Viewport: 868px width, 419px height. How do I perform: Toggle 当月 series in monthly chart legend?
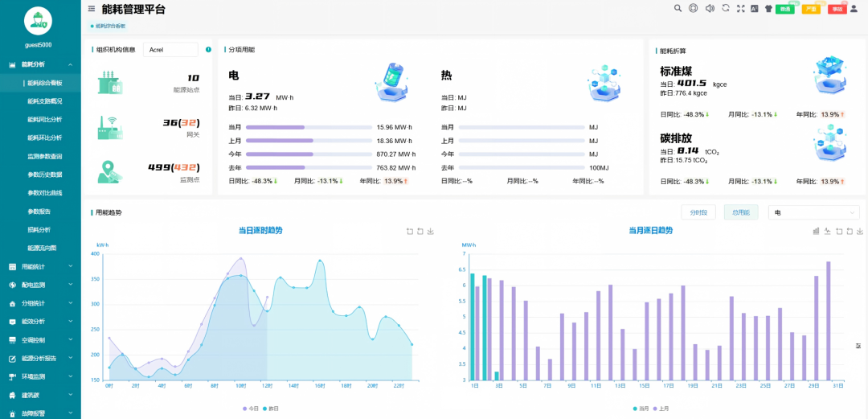point(641,409)
